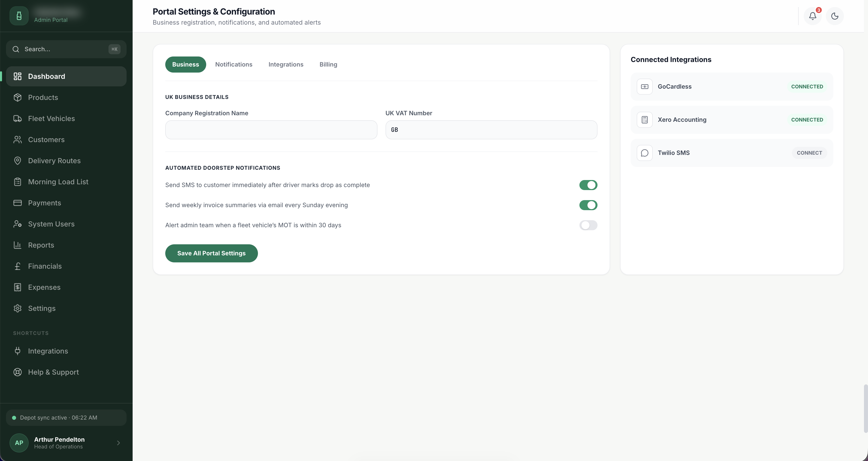Open the Notifications tab
This screenshot has height=461, width=868.
(234, 64)
